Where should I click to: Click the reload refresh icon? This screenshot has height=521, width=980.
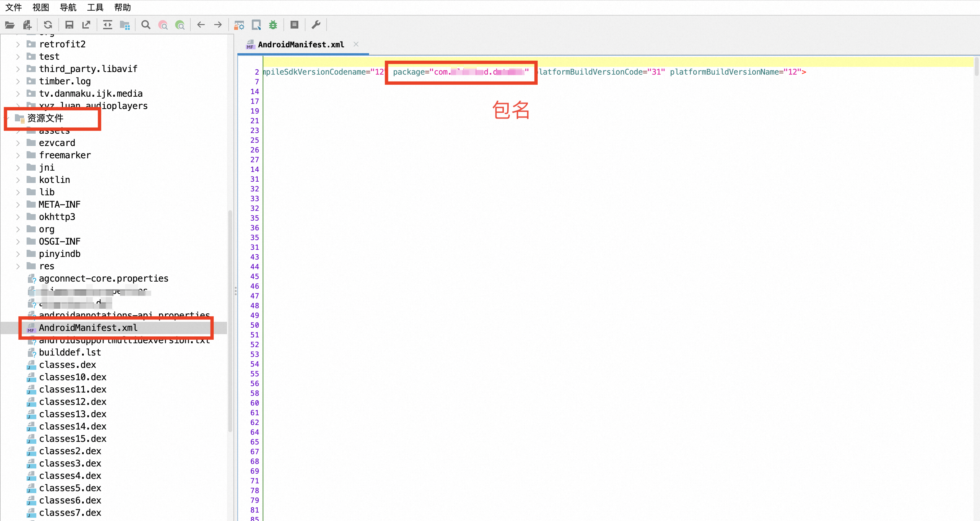click(x=48, y=25)
